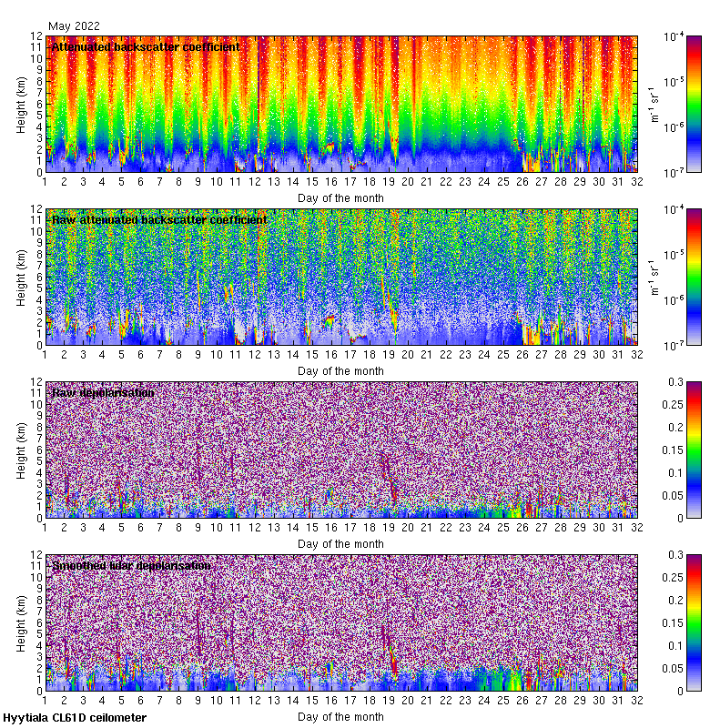Image resolution: width=710 pixels, height=728 pixels.
Task: Click the Raw depolarisation panel title
Action: click(x=103, y=392)
